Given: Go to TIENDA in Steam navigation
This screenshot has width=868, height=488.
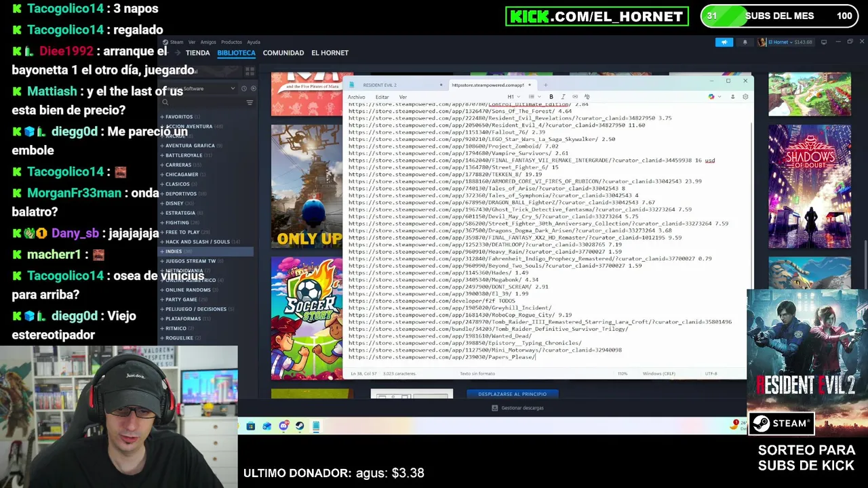Looking at the screenshot, I should (197, 53).
